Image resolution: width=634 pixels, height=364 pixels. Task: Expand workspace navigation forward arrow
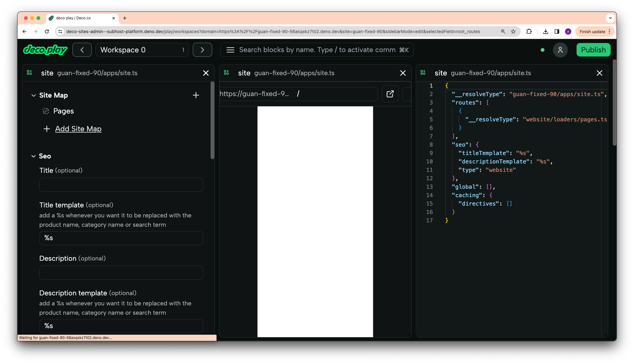pos(202,49)
